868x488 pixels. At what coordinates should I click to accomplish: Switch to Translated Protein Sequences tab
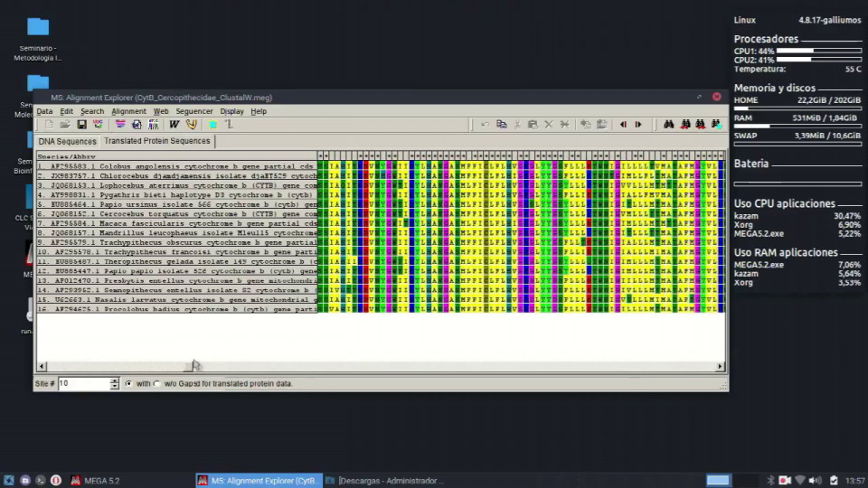(156, 141)
